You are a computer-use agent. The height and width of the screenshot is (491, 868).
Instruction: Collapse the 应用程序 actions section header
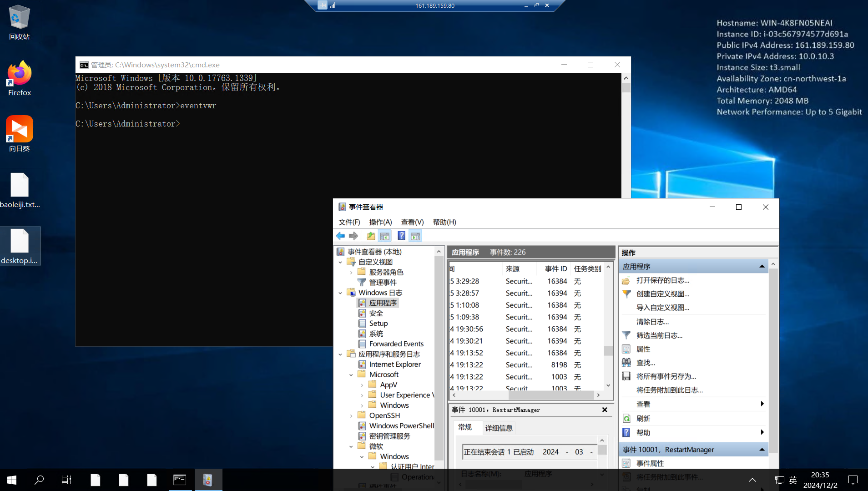762,267
